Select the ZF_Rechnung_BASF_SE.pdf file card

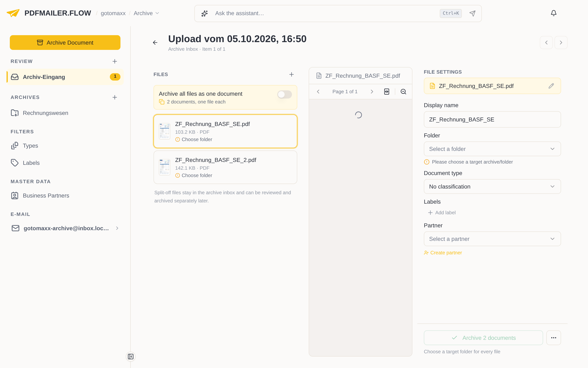click(x=225, y=131)
